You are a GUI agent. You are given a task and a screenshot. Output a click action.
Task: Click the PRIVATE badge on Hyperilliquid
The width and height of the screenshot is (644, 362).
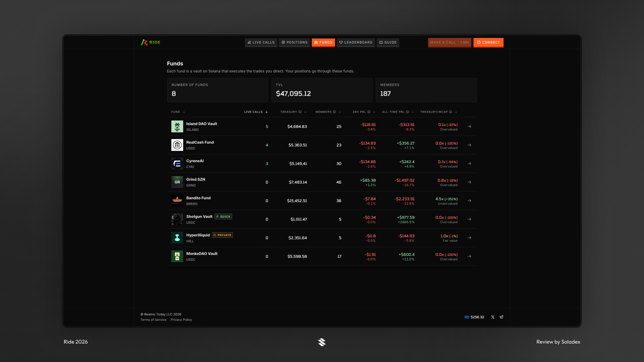coord(222,235)
